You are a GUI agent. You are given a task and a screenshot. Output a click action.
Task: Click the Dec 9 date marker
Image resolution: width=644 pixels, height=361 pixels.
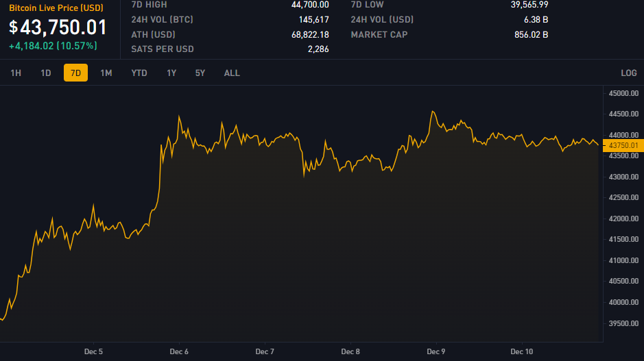click(436, 351)
